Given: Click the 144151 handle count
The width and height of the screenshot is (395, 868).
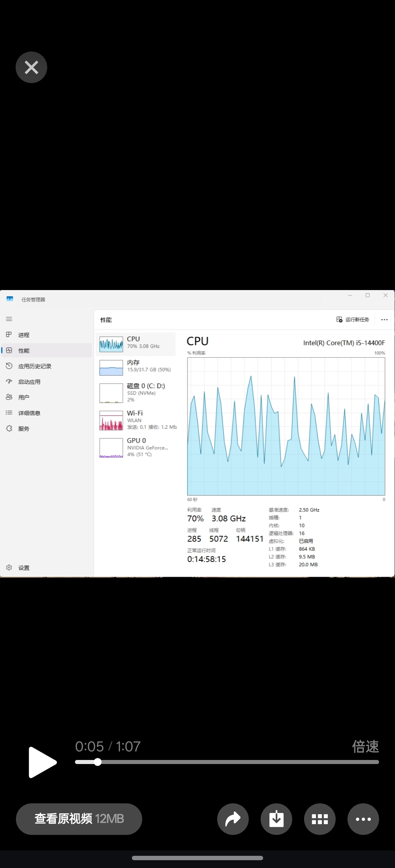Looking at the screenshot, I should (250, 539).
